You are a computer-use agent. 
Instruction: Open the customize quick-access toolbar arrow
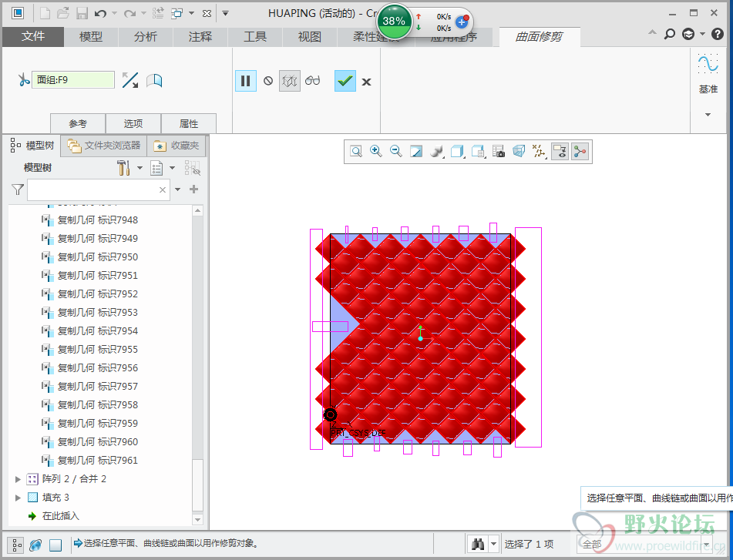225,13
